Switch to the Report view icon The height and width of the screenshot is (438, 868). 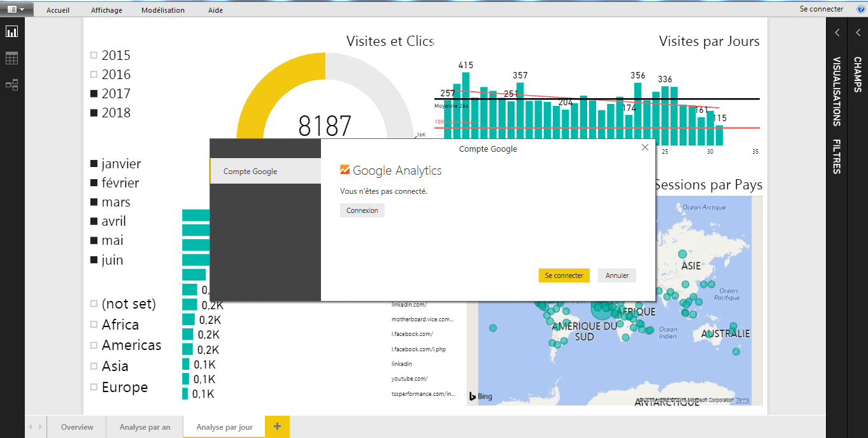click(11, 32)
